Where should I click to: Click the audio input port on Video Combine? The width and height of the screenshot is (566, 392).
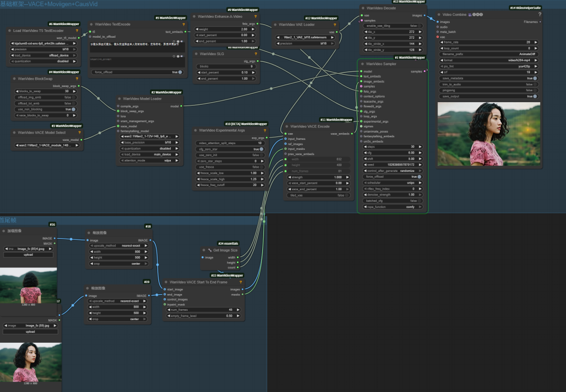click(x=438, y=27)
